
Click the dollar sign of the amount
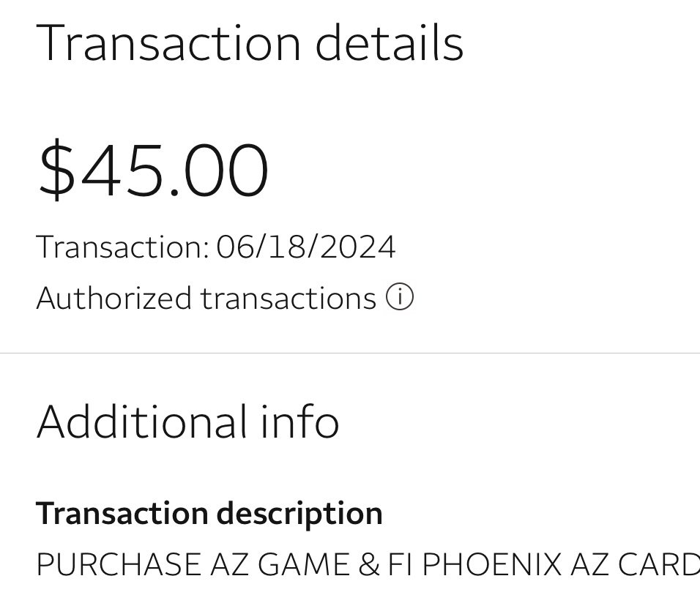point(56,169)
